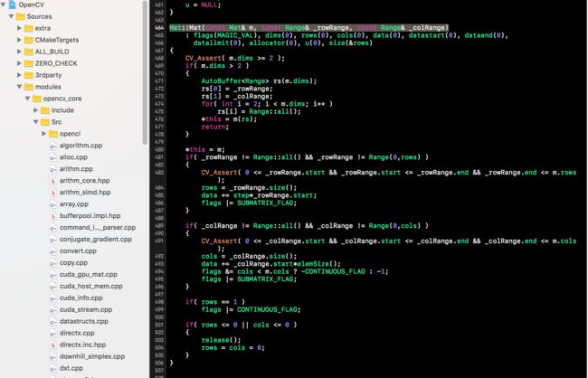The image size is (588, 378).
Task: Collapse the modules folder triangle
Action: [19, 87]
